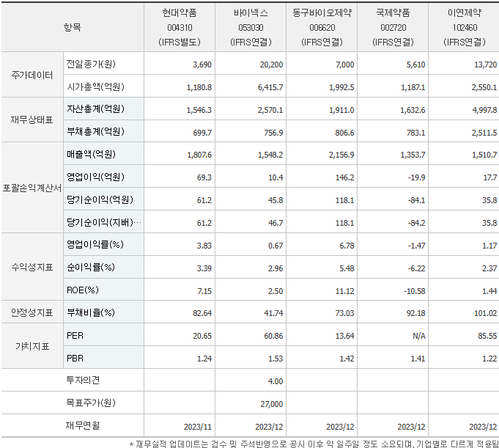Click debt ratio value 101.02
Image resolution: width=499 pixels, height=448 pixels.
pyautogui.click(x=485, y=313)
